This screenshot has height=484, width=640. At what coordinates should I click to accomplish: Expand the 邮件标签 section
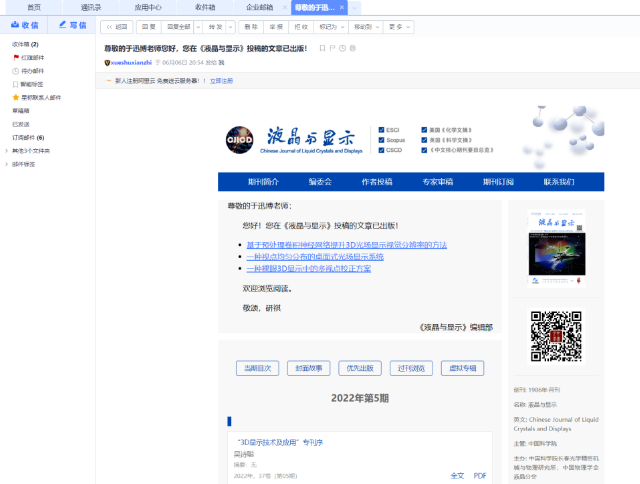(8, 163)
